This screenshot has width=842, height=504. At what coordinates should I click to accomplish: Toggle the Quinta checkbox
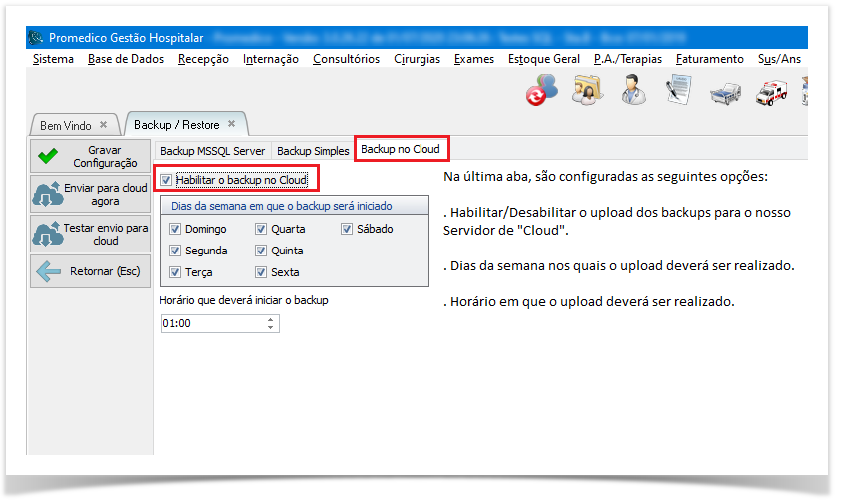(262, 252)
